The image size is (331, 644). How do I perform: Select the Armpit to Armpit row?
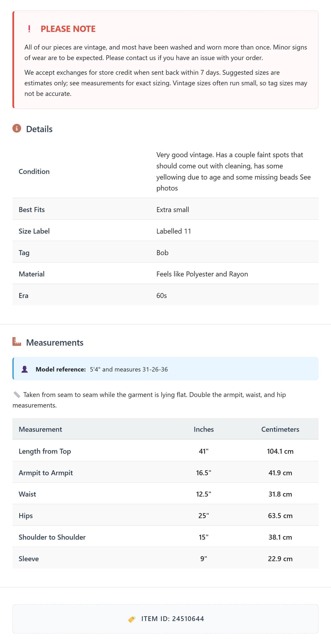[x=165, y=472]
